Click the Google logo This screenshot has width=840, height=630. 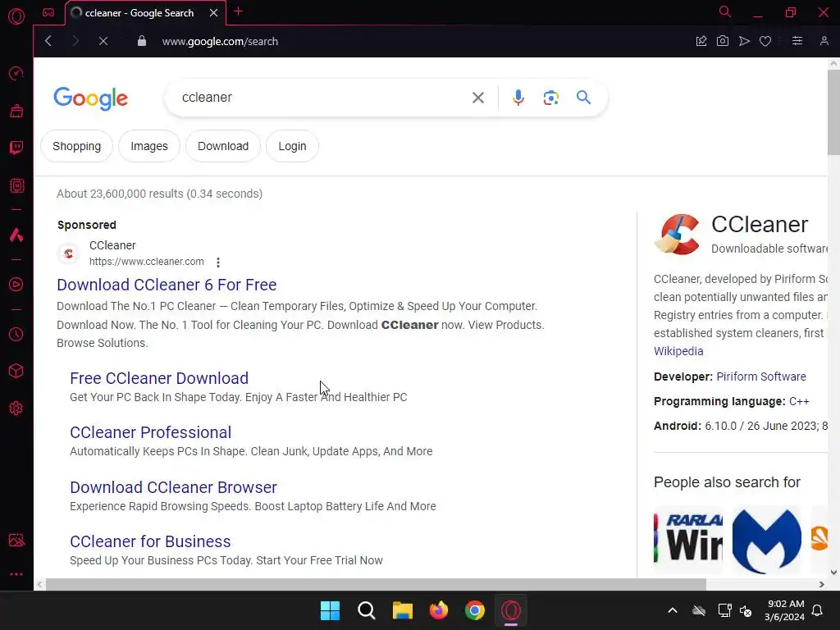pyautogui.click(x=90, y=98)
